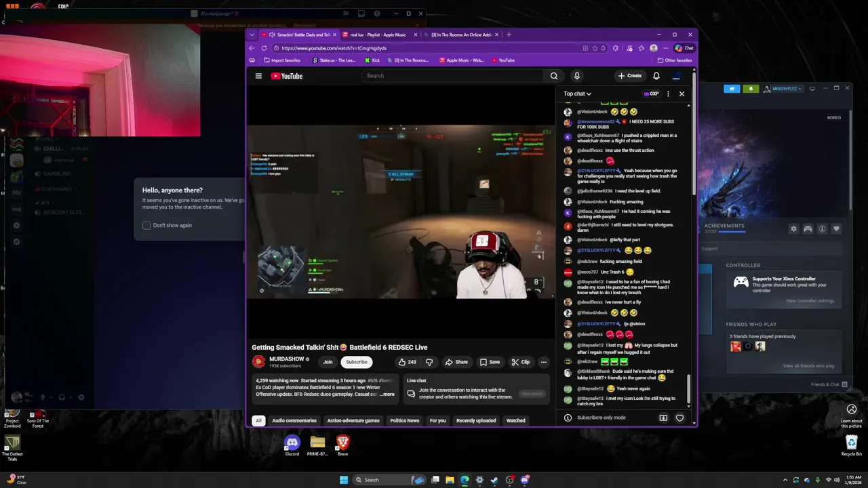Open a new browser tab
This screenshot has width=868, height=488.
tap(509, 35)
